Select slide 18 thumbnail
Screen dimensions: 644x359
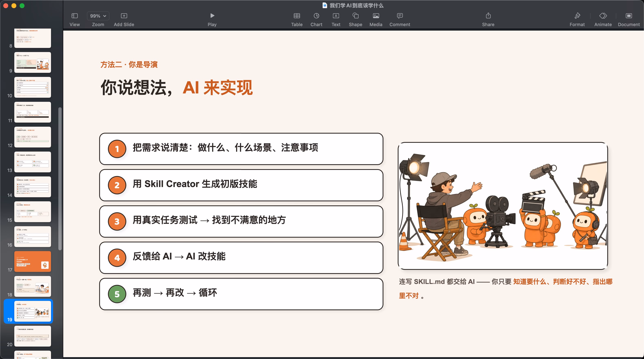click(x=32, y=286)
